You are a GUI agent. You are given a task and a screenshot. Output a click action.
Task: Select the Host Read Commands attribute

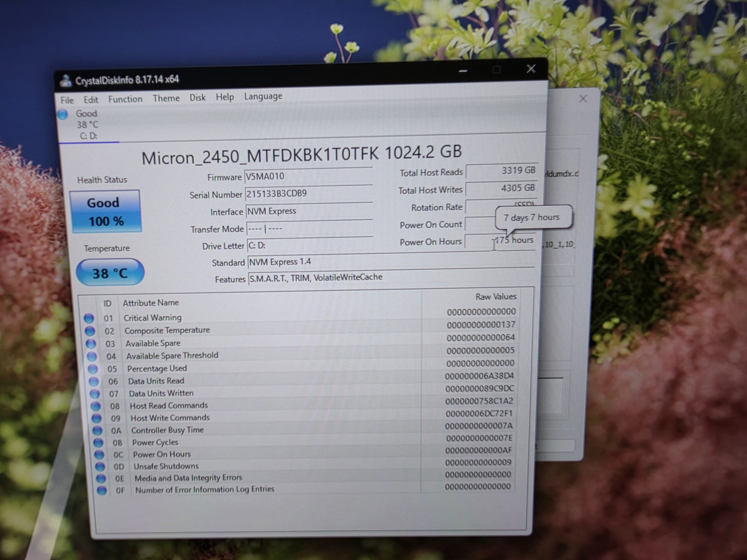click(169, 405)
